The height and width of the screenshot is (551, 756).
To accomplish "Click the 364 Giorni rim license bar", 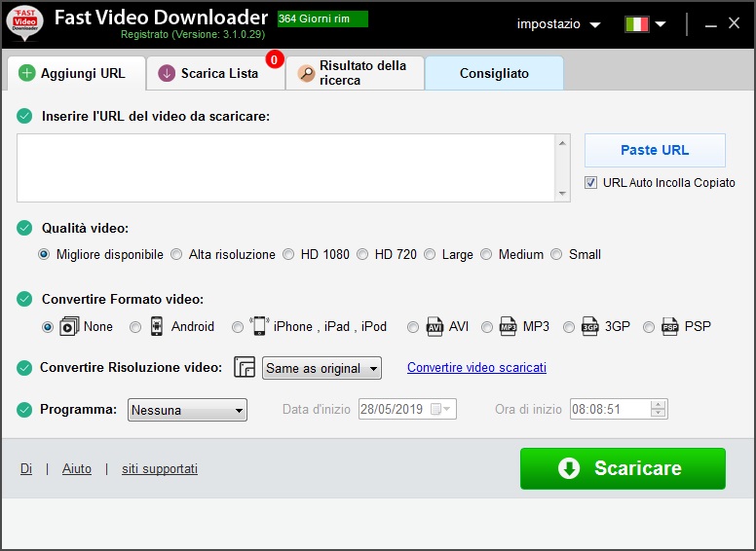I will click(x=322, y=19).
